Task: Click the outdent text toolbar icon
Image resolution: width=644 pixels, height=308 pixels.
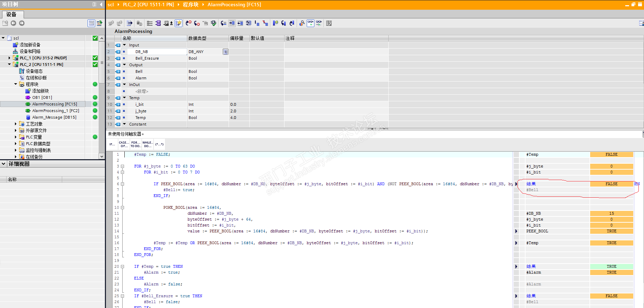Action: 240,23
